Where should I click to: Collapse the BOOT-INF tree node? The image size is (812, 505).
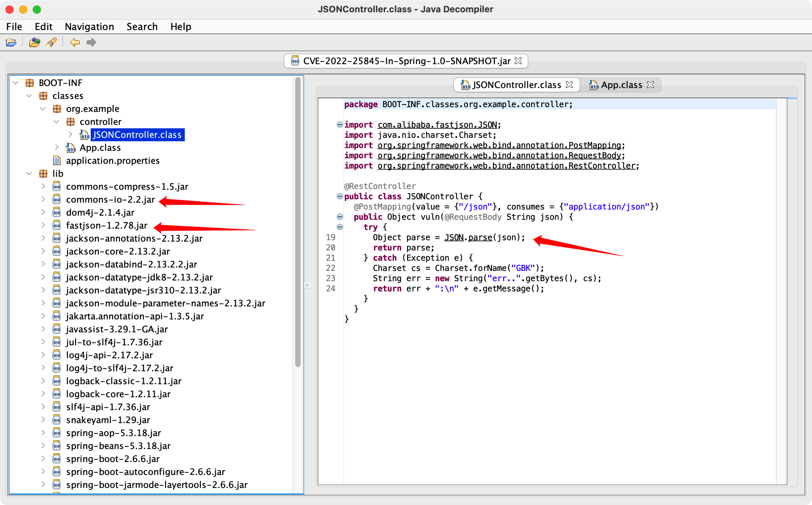coord(15,83)
